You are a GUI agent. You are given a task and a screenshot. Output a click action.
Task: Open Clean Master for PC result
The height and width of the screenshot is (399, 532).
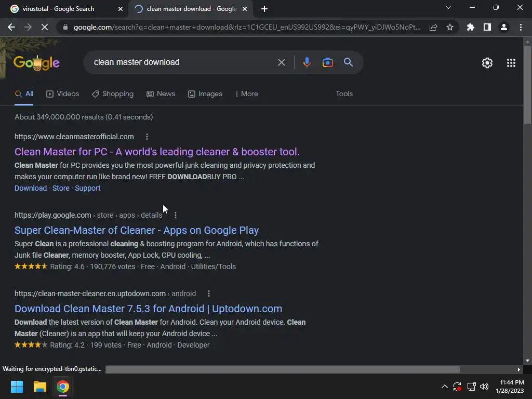[157, 152]
